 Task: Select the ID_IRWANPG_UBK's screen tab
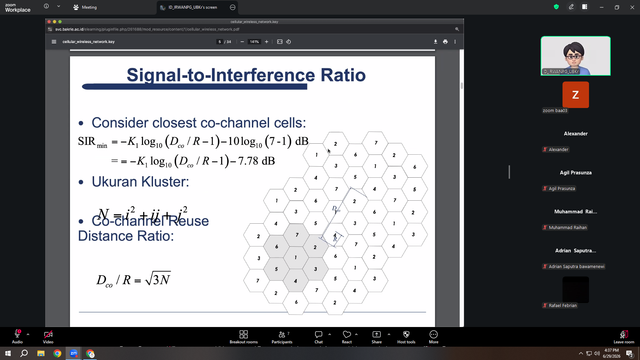[x=192, y=7]
